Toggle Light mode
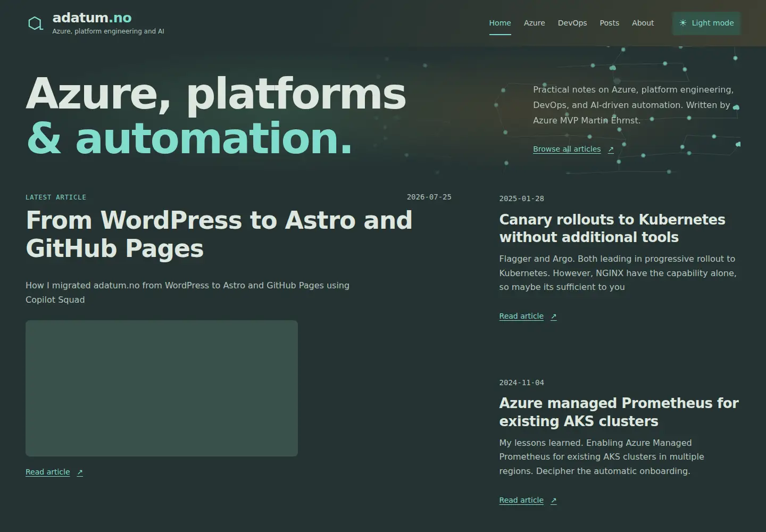The image size is (766, 532). coord(706,23)
